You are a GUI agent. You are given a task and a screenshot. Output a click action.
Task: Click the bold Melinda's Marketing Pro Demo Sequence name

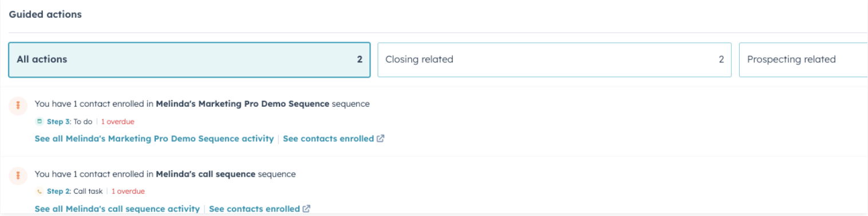point(243,104)
